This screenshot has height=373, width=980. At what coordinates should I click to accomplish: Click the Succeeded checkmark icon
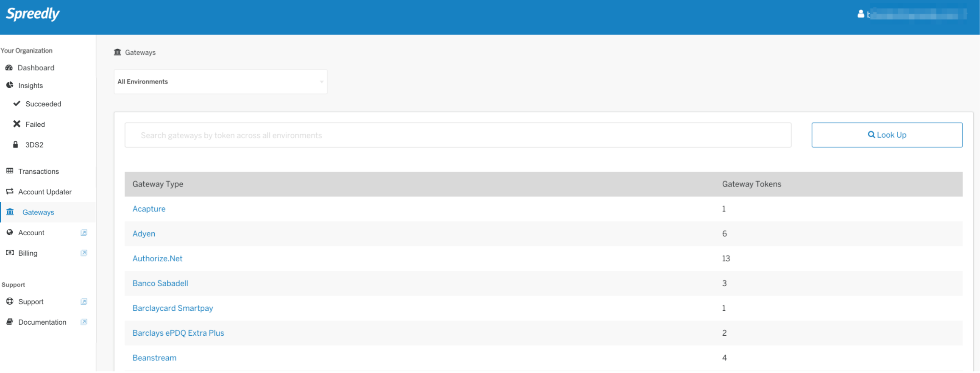pyautogui.click(x=17, y=103)
